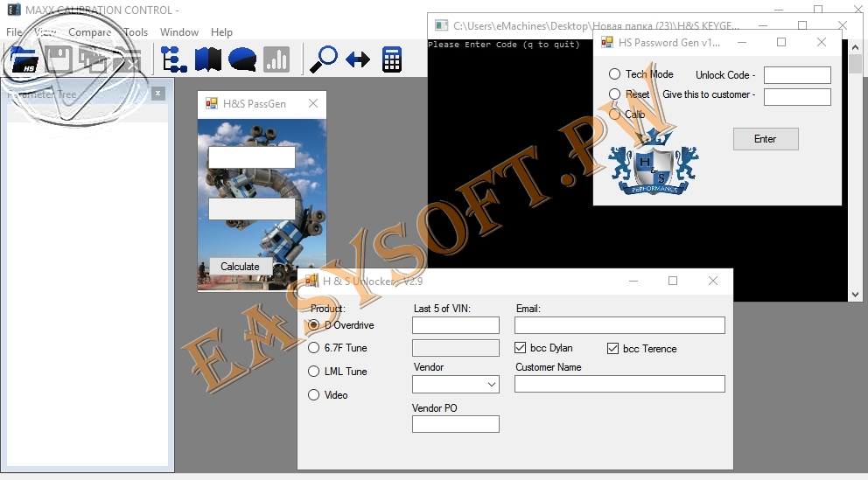Image resolution: width=868 pixels, height=480 pixels.
Task: Click the Customer Name input field
Action: pos(619,384)
